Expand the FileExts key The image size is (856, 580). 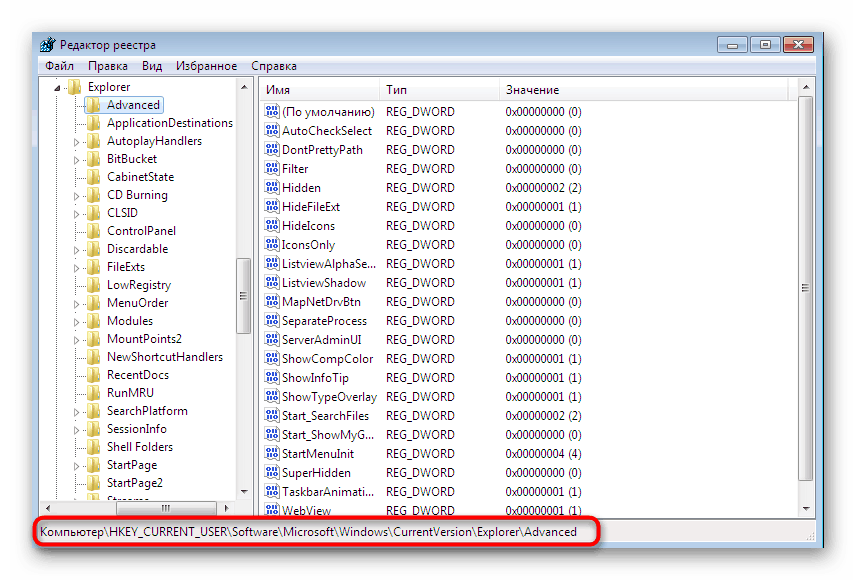(76, 268)
